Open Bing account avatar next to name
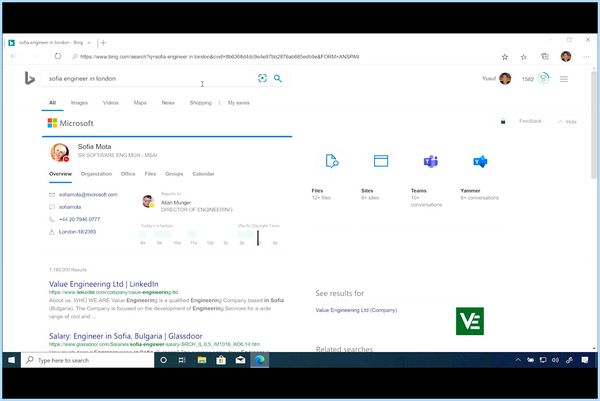This screenshot has height=401, width=600. pos(505,78)
